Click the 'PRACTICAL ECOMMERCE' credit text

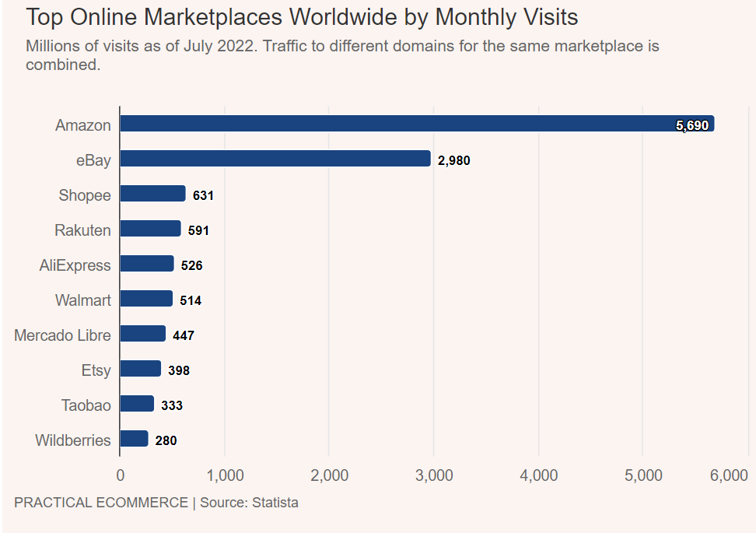(101, 503)
